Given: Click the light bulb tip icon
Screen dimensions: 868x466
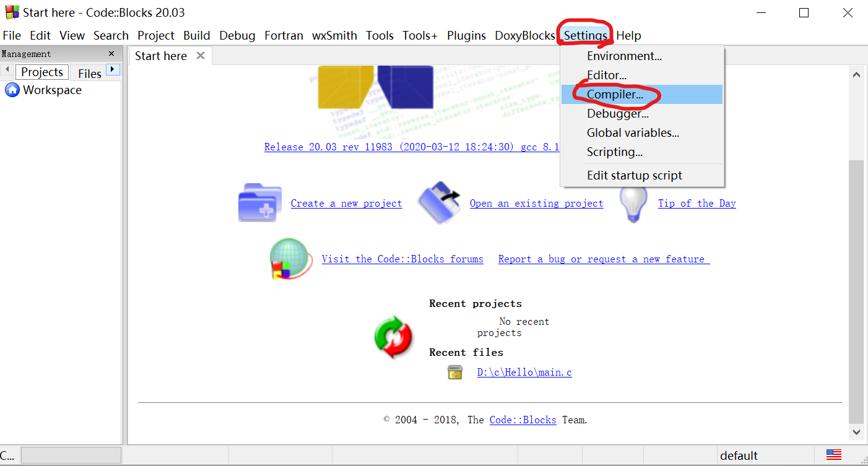Looking at the screenshot, I should pyautogui.click(x=633, y=203).
